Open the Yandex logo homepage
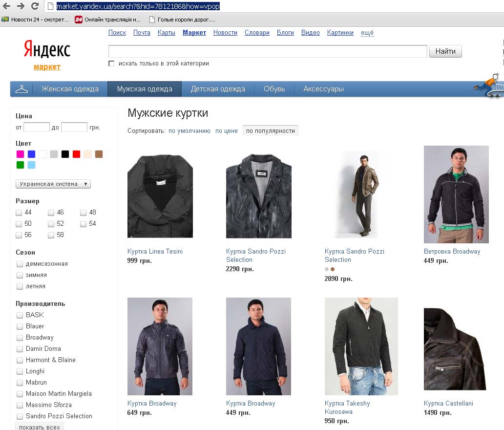Image resolution: width=504 pixels, height=430 pixels. (47, 50)
